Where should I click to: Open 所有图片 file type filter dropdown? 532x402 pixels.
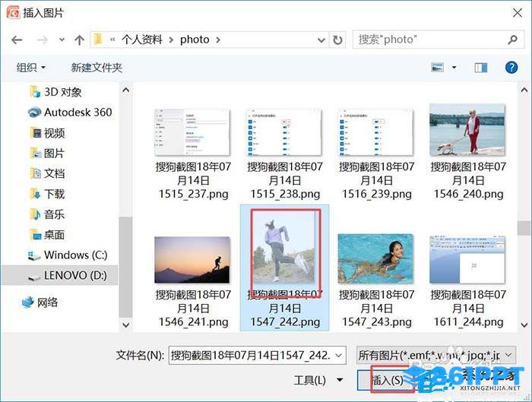(x=436, y=355)
